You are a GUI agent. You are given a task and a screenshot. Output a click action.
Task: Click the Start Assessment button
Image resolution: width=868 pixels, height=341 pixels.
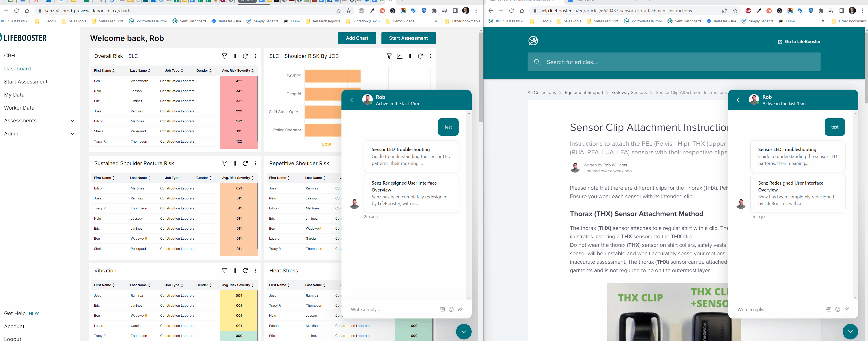coord(408,38)
